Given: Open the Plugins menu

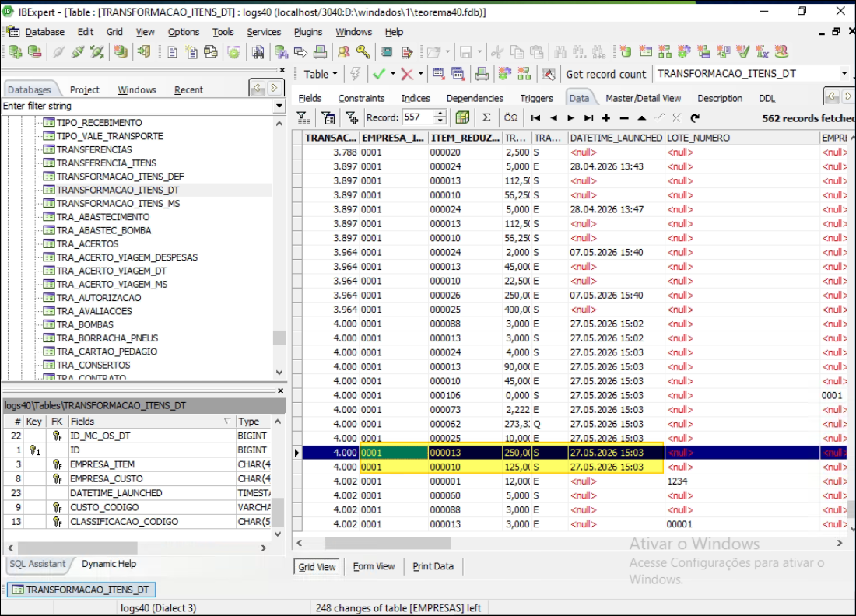Looking at the screenshot, I should 308,32.
